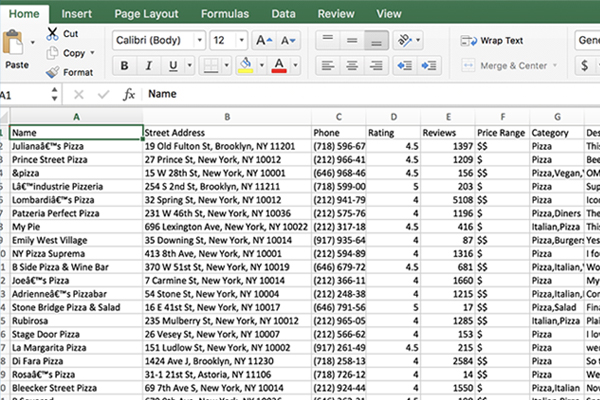
Task: Apply the yellow fill color bucket
Action: 246,66
